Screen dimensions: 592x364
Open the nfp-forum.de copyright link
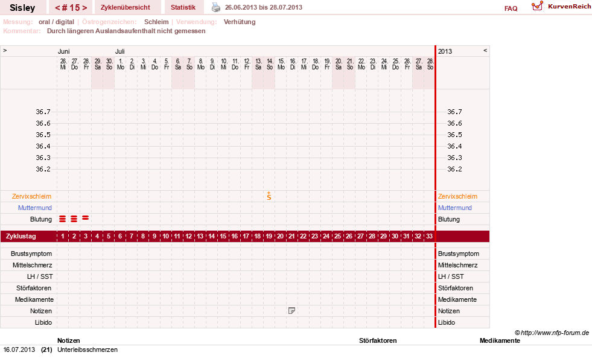click(x=552, y=333)
